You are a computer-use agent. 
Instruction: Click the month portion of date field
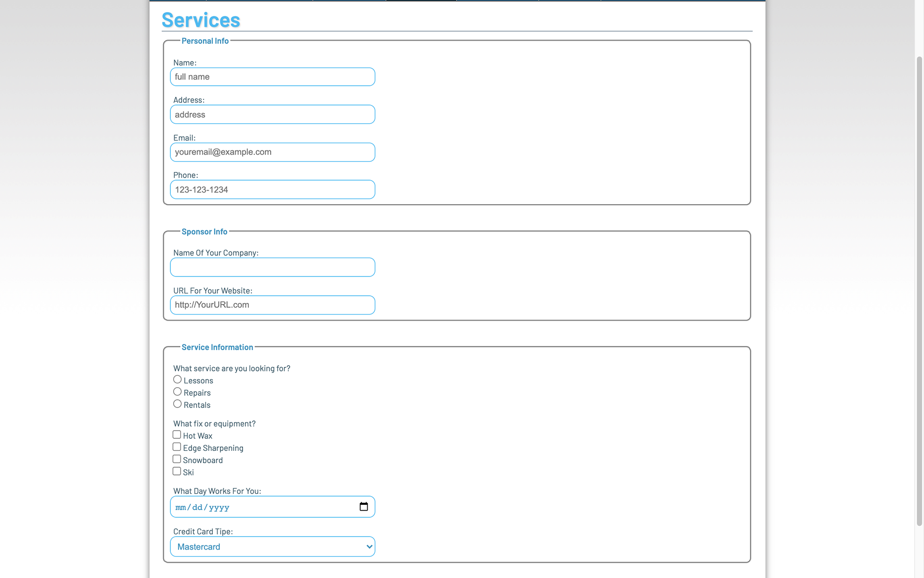pyautogui.click(x=180, y=507)
